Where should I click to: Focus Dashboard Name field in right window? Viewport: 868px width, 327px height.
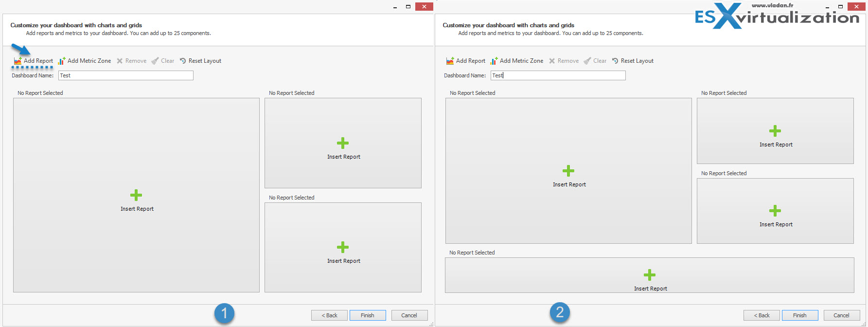coord(558,75)
